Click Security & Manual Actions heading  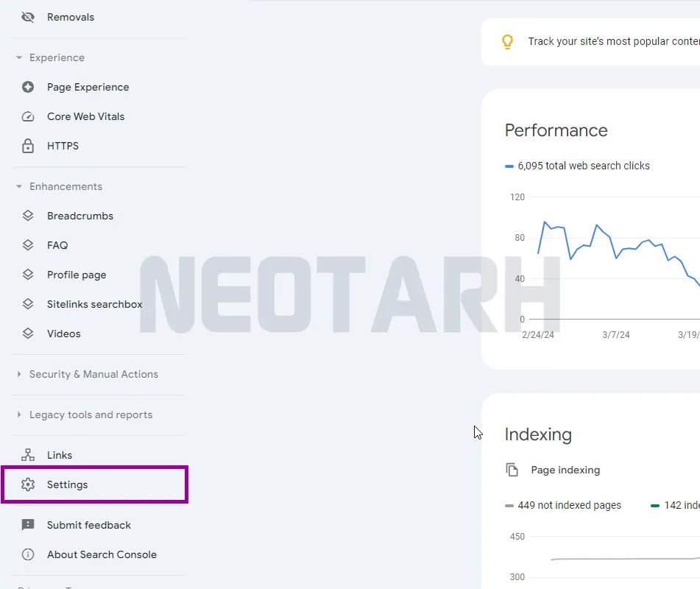click(x=93, y=374)
